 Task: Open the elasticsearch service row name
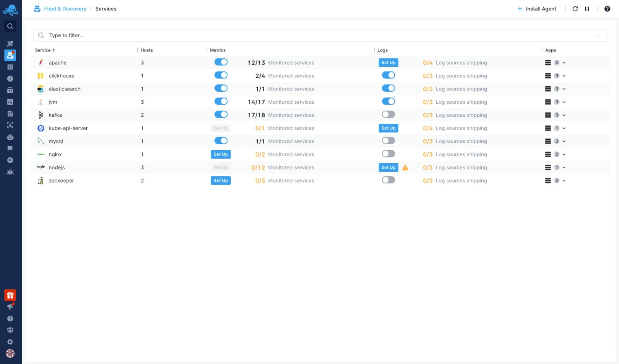tap(65, 89)
